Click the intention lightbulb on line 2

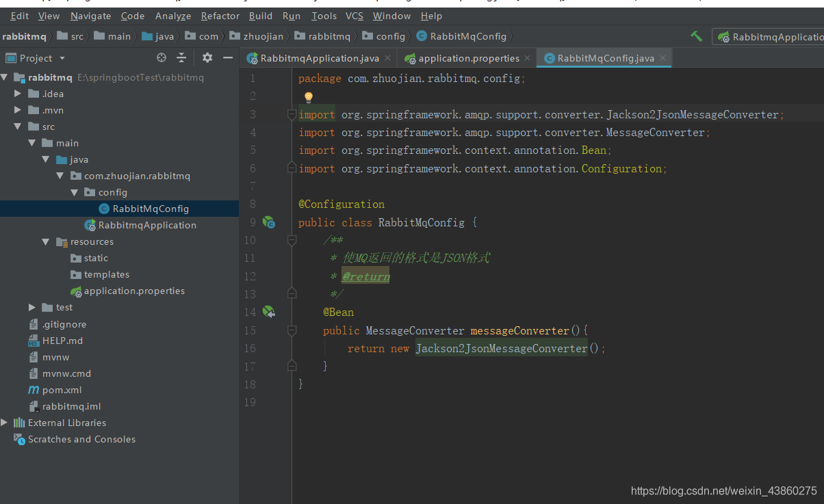[x=308, y=97]
